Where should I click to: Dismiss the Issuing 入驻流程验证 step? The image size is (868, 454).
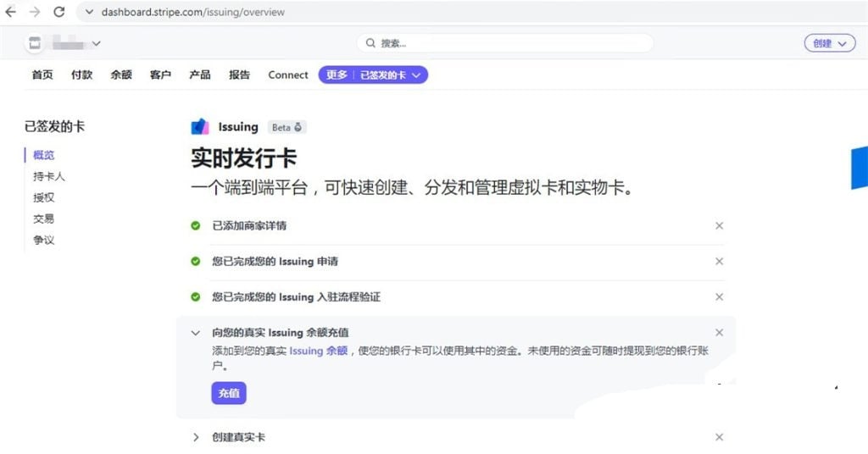click(x=719, y=297)
